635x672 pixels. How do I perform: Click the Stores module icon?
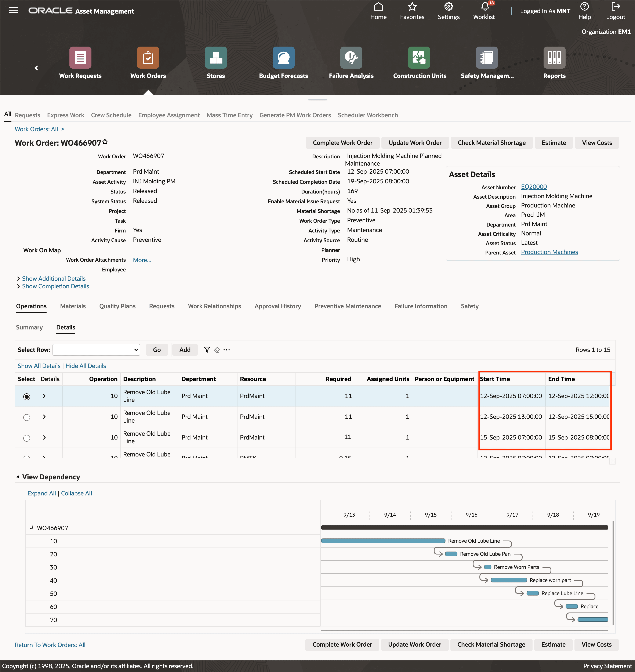pyautogui.click(x=216, y=58)
